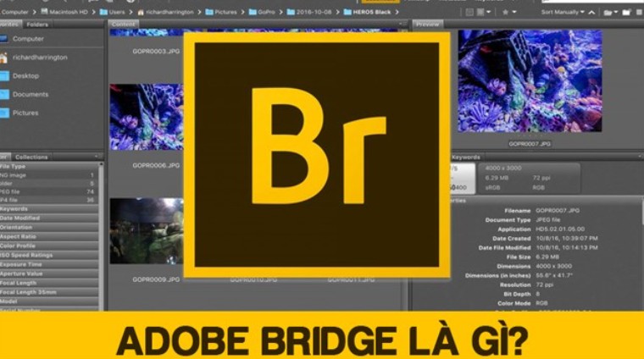
Task: Open the richardharrington home folder icon
Action: (x=3, y=58)
